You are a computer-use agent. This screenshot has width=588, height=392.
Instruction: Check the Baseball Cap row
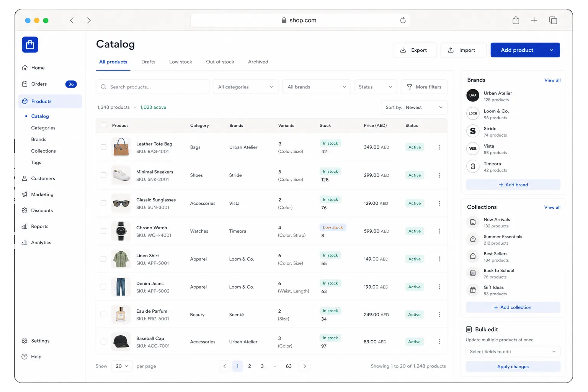click(x=103, y=341)
